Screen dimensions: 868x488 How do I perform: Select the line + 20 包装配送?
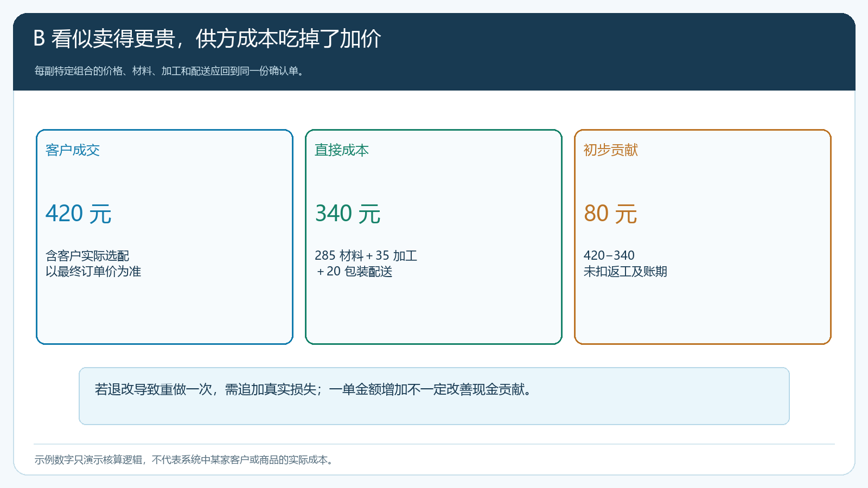pos(354,271)
